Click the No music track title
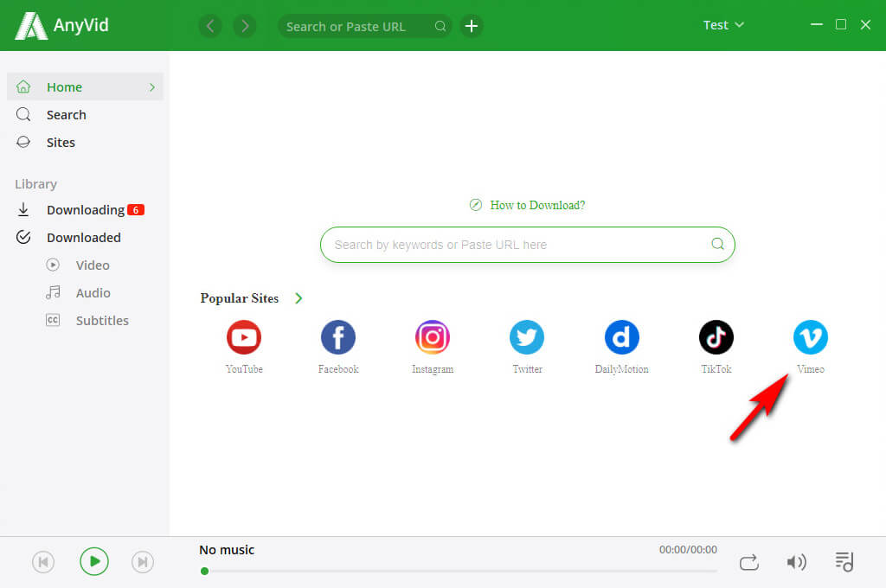Image resolution: width=886 pixels, height=588 pixels. click(x=227, y=550)
